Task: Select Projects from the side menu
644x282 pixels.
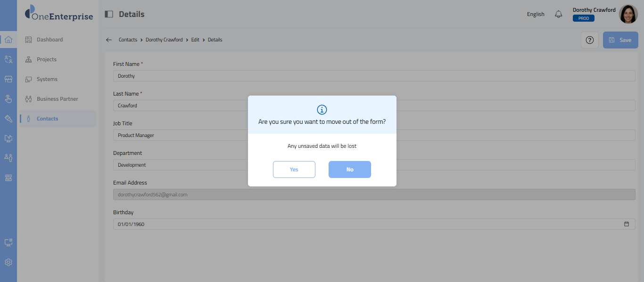Action: click(46, 59)
